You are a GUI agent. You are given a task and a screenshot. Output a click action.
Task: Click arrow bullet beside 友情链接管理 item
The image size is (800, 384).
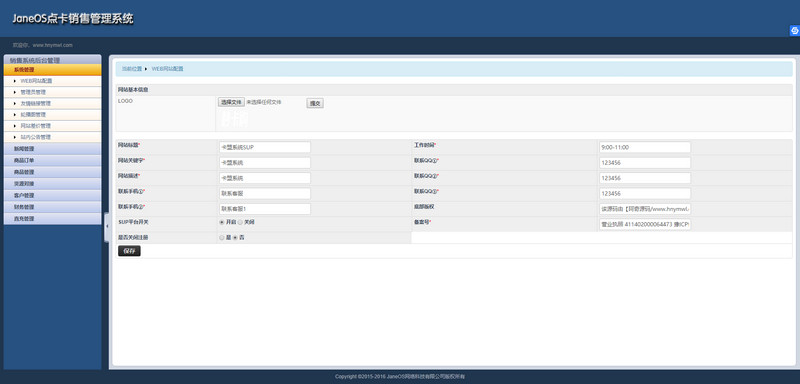(15, 104)
